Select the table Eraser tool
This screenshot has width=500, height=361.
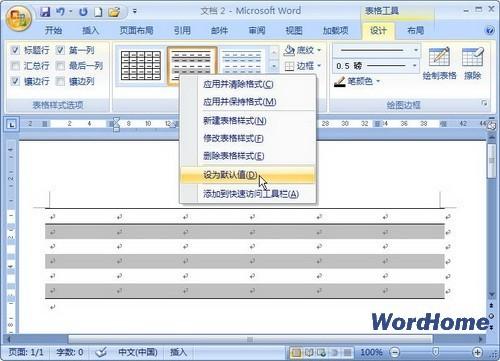click(473, 63)
